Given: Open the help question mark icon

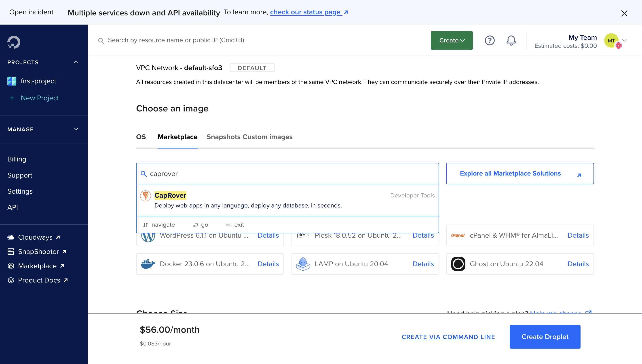Looking at the screenshot, I should click(489, 40).
